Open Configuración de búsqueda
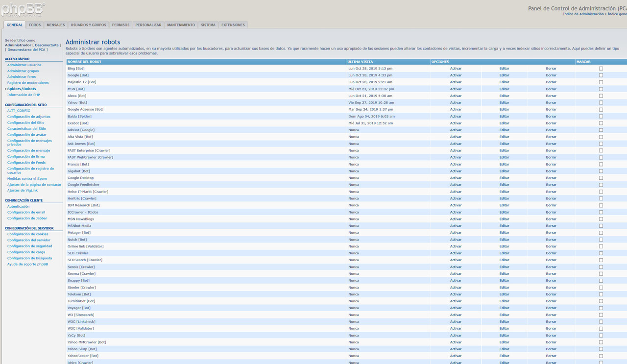 tap(29, 258)
